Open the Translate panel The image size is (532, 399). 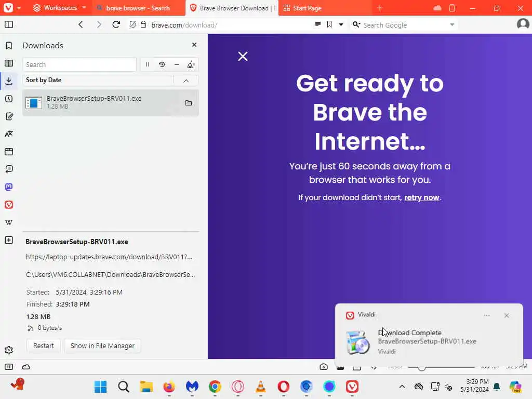click(x=9, y=134)
